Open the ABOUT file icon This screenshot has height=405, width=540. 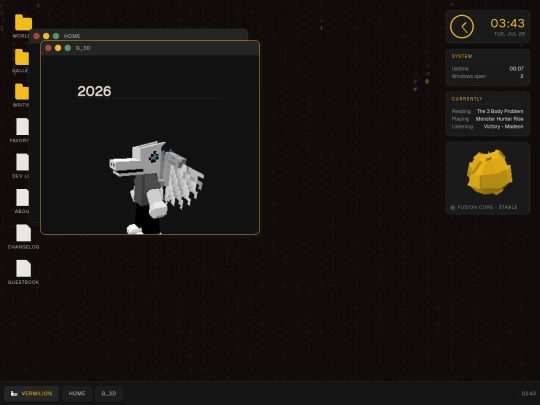[22, 197]
